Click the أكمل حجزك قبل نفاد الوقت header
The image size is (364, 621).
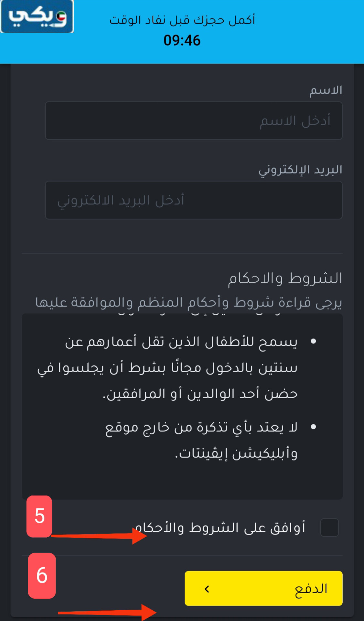pos(182,19)
